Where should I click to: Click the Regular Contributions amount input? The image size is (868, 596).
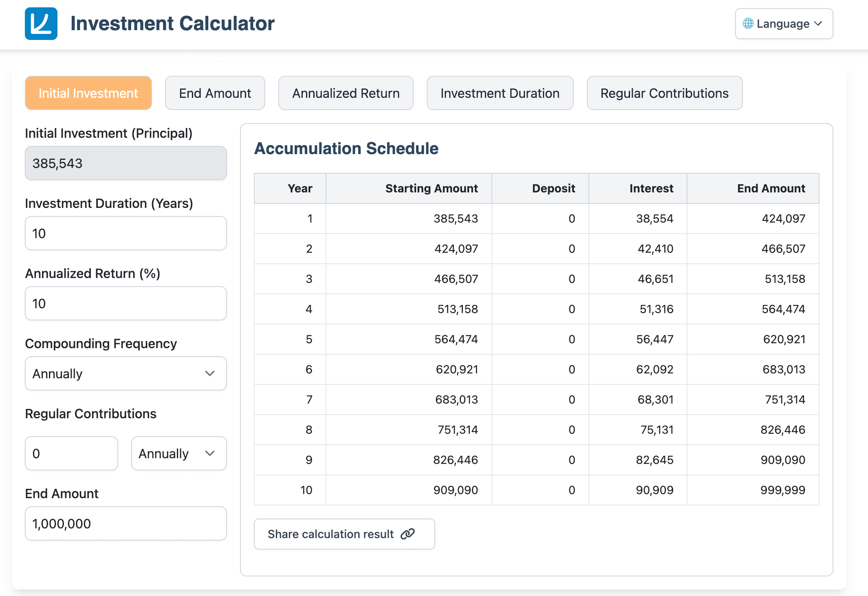[71, 453]
